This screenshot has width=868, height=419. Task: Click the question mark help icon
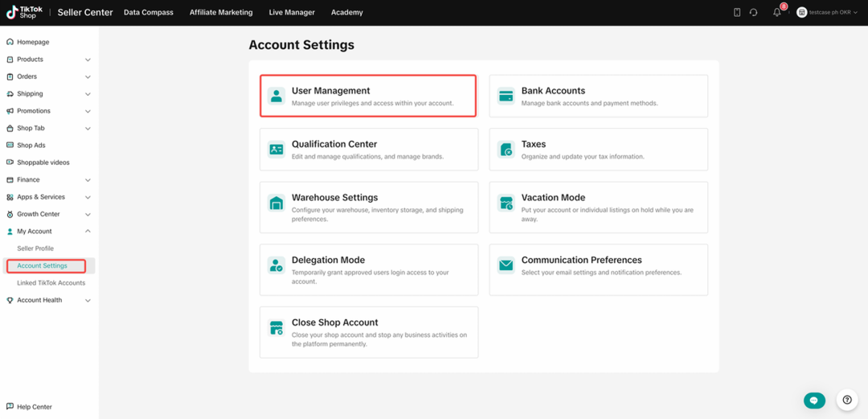[x=847, y=400]
